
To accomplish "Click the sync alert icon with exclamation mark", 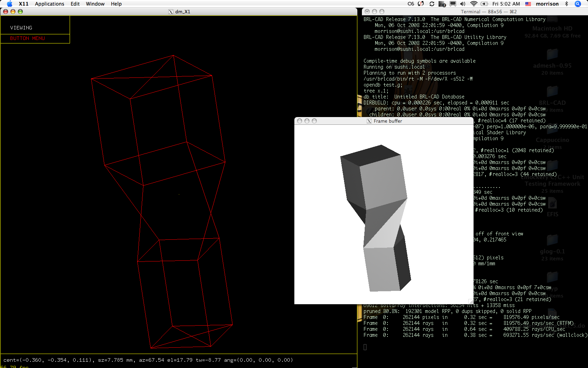I will (421, 4).
